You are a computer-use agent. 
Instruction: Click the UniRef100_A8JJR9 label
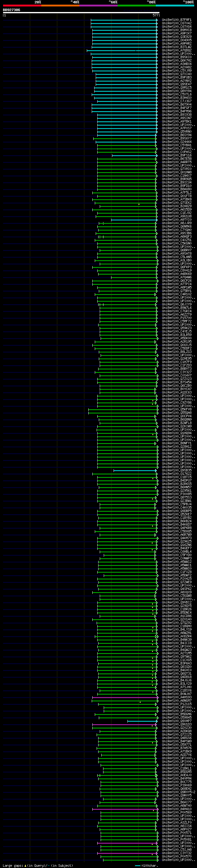(176, 223)
